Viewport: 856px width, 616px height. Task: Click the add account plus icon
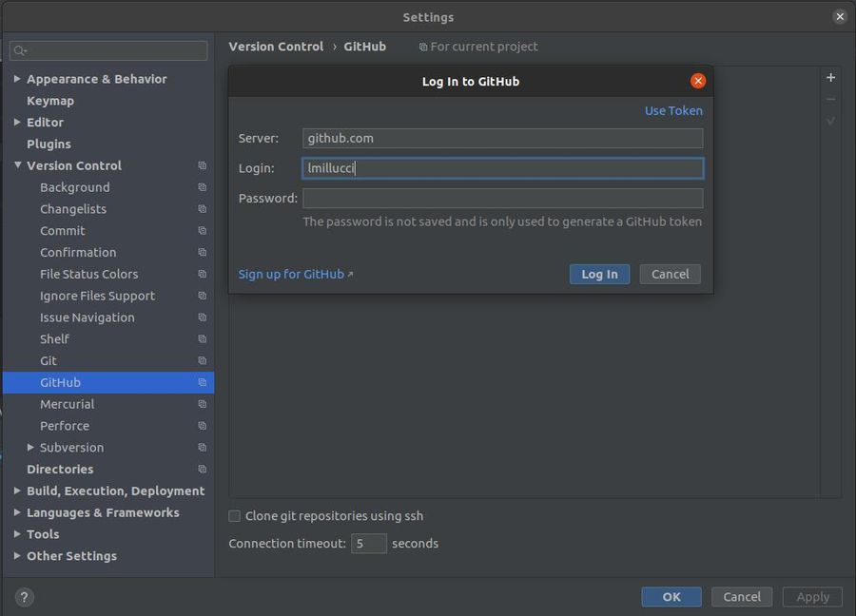pyautogui.click(x=830, y=78)
